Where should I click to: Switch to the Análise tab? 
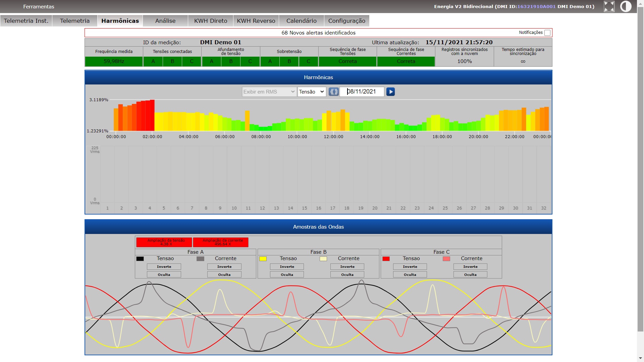[x=165, y=21]
